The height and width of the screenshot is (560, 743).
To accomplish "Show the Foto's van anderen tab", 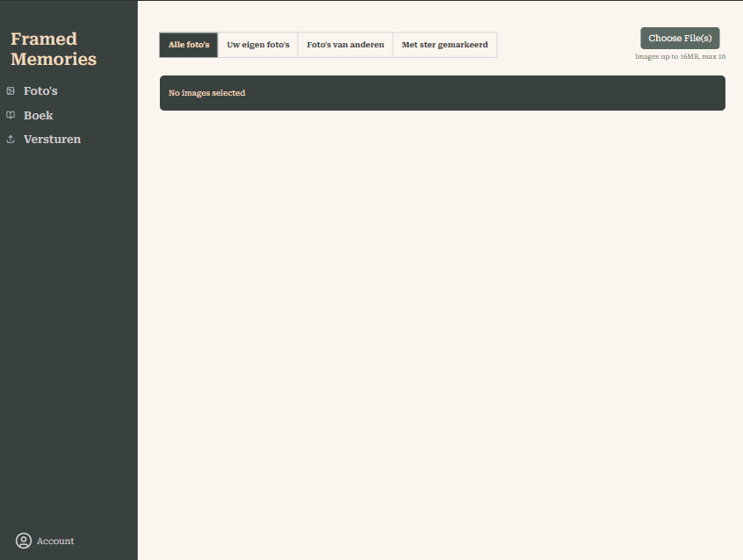I will [x=345, y=45].
